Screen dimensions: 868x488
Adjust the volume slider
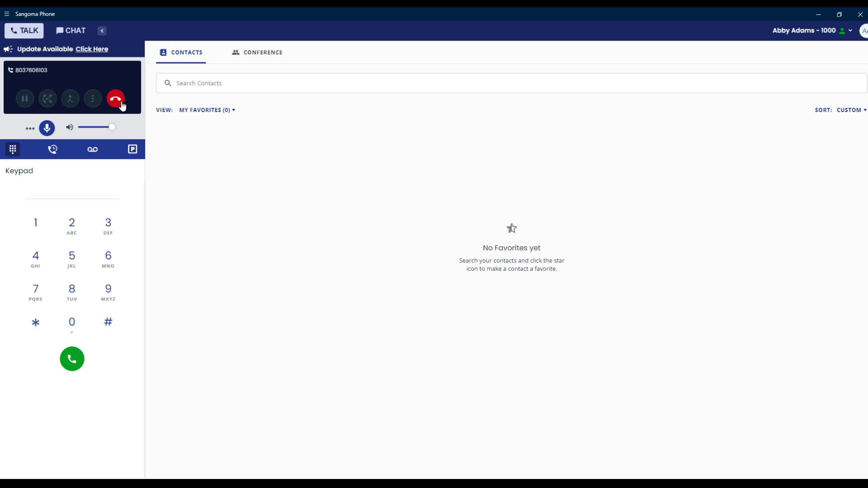point(97,127)
